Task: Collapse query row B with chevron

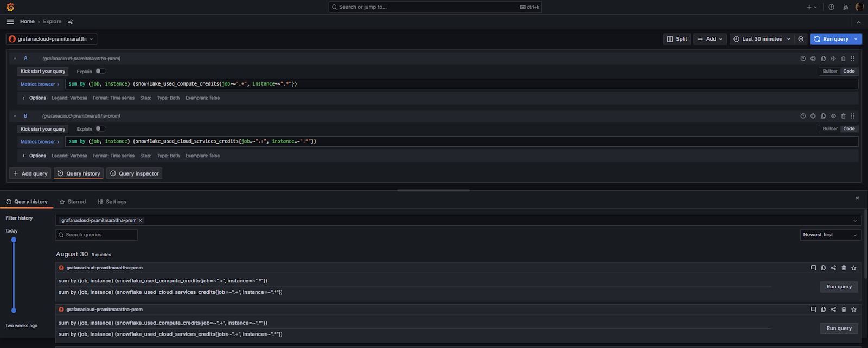Action: [x=15, y=116]
